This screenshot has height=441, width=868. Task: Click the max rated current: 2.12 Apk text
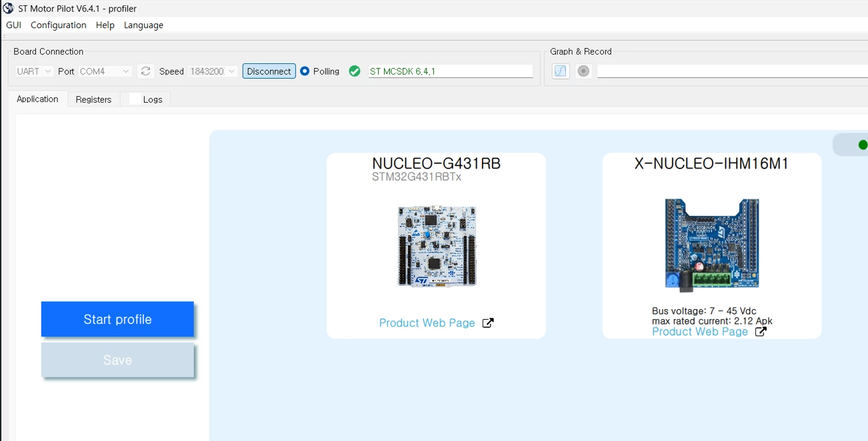[712, 321]
